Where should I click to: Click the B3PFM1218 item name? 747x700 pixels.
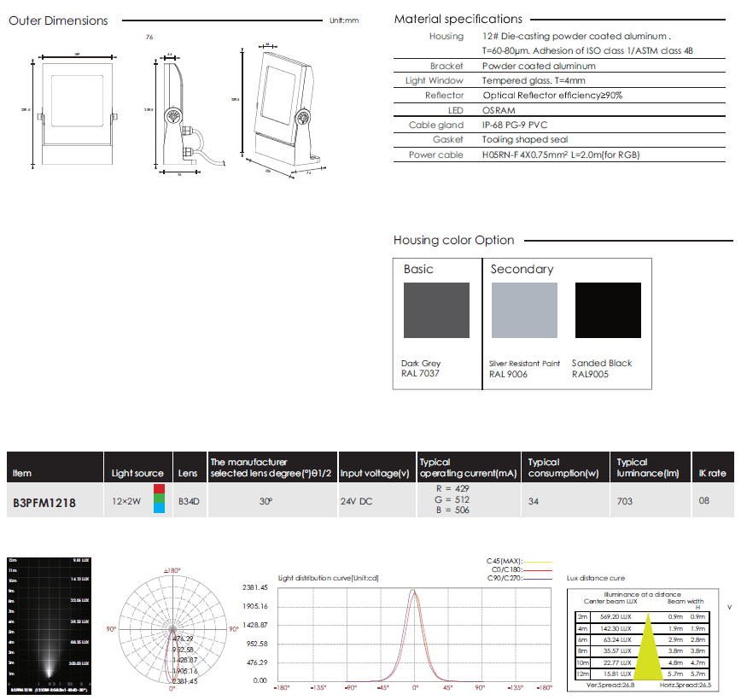pyautogui.click(x=44, y=503)
